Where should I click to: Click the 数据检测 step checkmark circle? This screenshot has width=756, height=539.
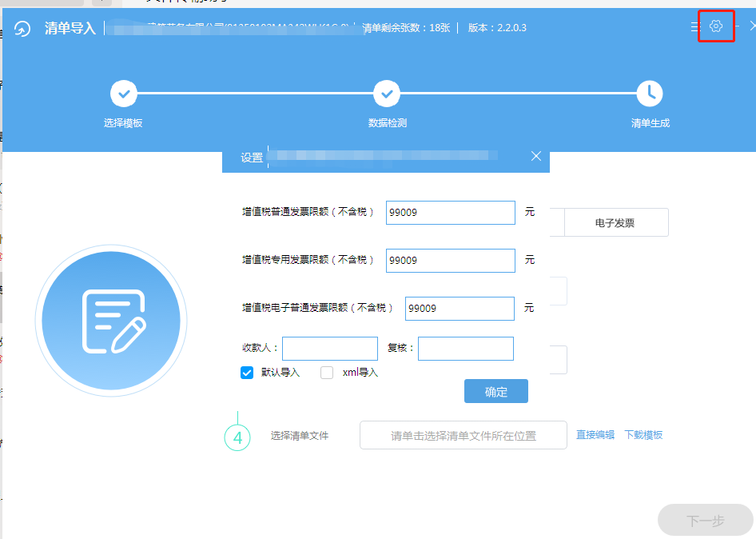387,94
